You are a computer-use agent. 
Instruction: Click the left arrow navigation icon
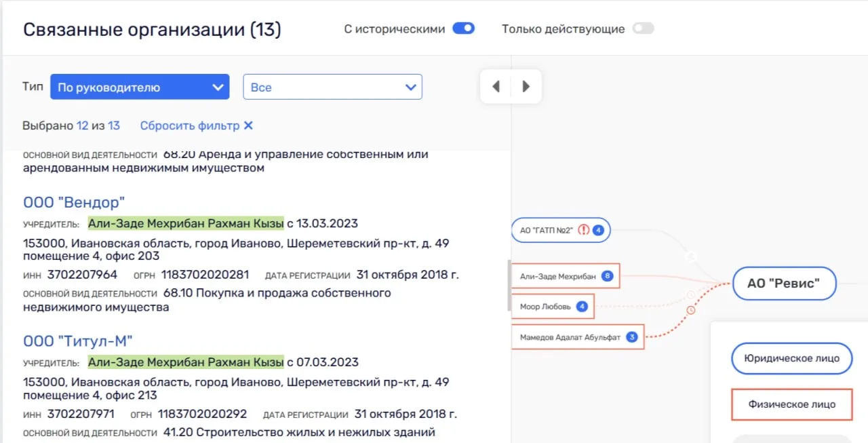pos(496,86)
